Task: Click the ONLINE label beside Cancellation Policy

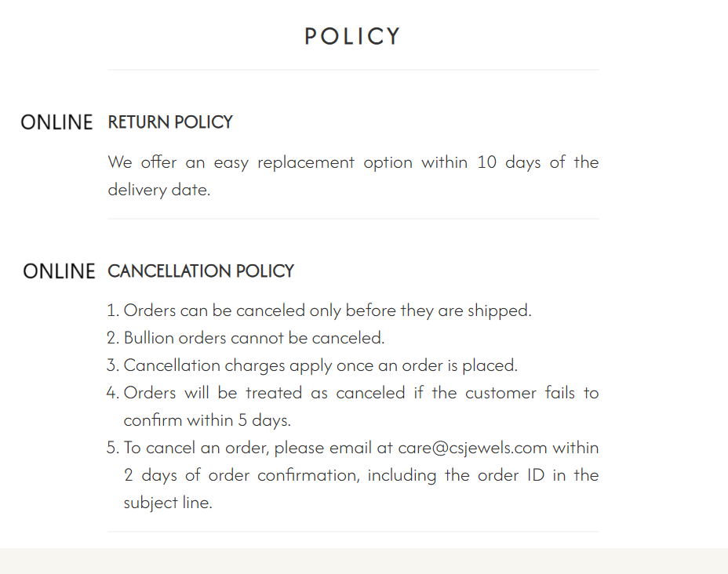Action: coord(59,271)
